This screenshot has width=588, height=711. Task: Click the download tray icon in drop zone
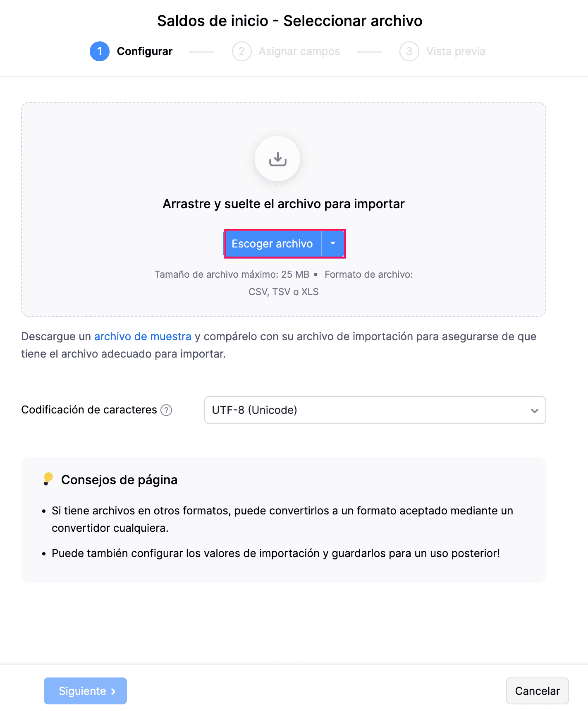277,159
